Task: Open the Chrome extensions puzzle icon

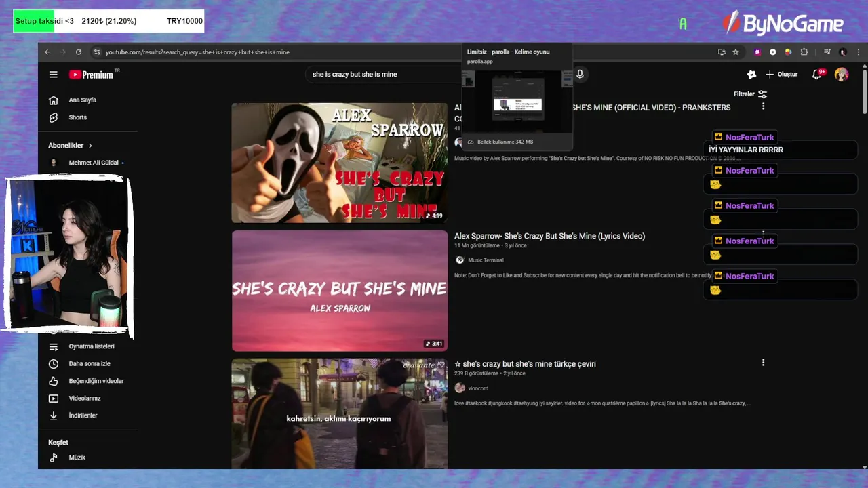Action: click(804, 52)
